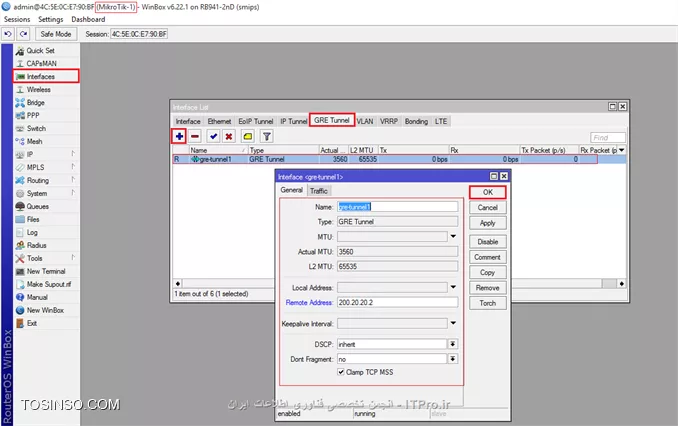
Task: Switch to the Ethernet tab
Action: click(x=219, y=121)
